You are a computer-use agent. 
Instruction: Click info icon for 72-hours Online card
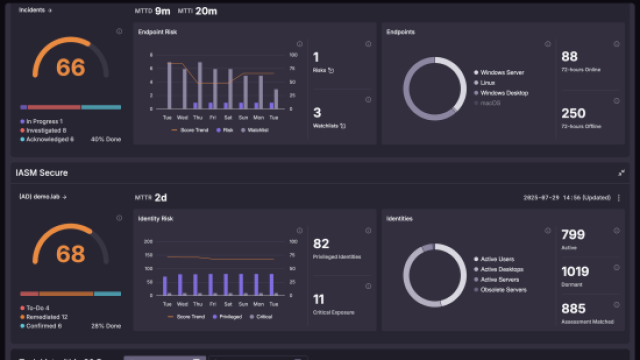(616, 44)
